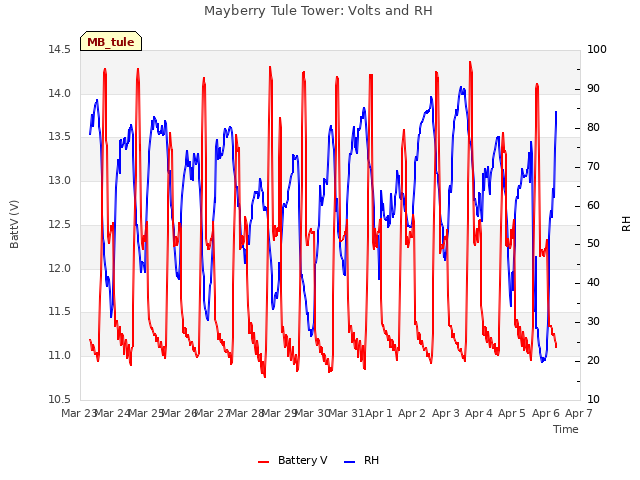Click the 90 RH tick label
Viewport: 640px width, 480px height.
[x=593, y=89]
